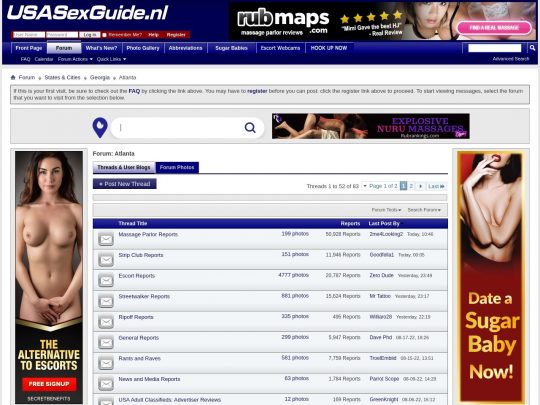Click the envelope icon for News and Media Reports
540x405 pixels.
(x=106, y=384)
